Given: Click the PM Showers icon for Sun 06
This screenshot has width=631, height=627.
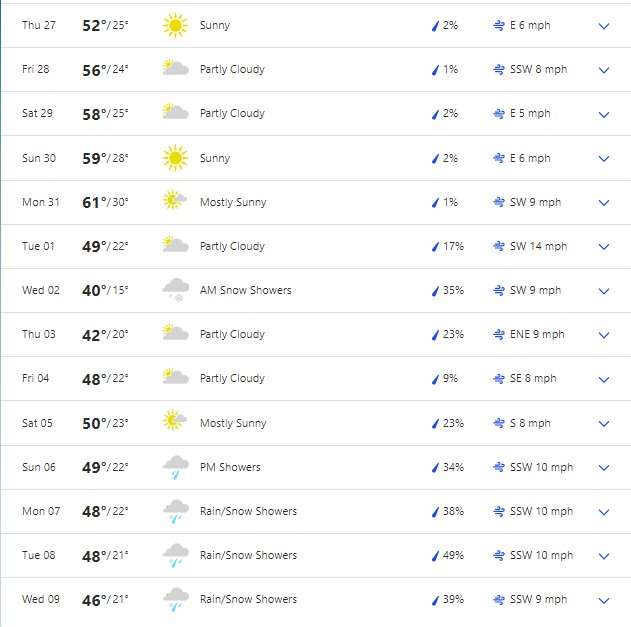Looking at the screenshot, I should [x=175, y=467].
